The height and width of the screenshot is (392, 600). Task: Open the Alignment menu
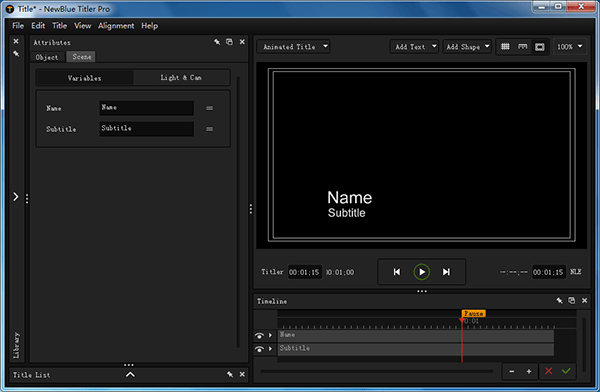(116, 26)
